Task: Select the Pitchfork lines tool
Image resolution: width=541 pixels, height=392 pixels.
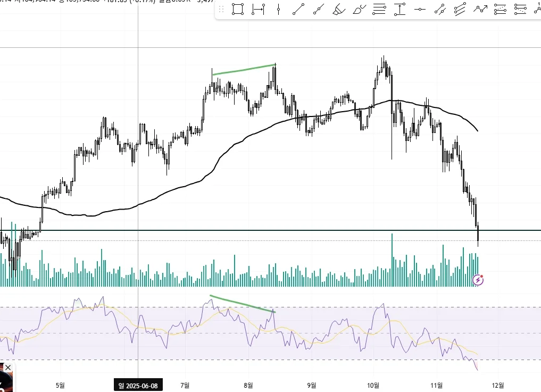Action: pyautogui.click(x=460, y=10)
